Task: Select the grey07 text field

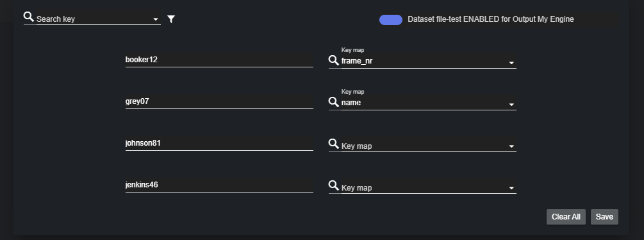Action: [219, 101]
